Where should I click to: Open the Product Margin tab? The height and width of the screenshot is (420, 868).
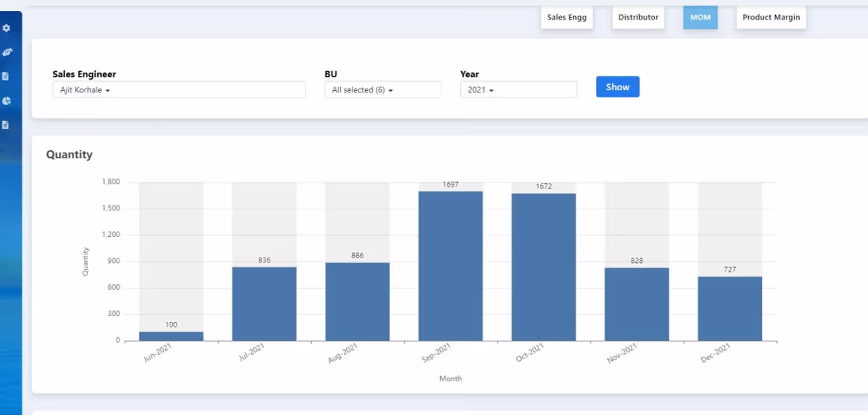coord(771,17)
